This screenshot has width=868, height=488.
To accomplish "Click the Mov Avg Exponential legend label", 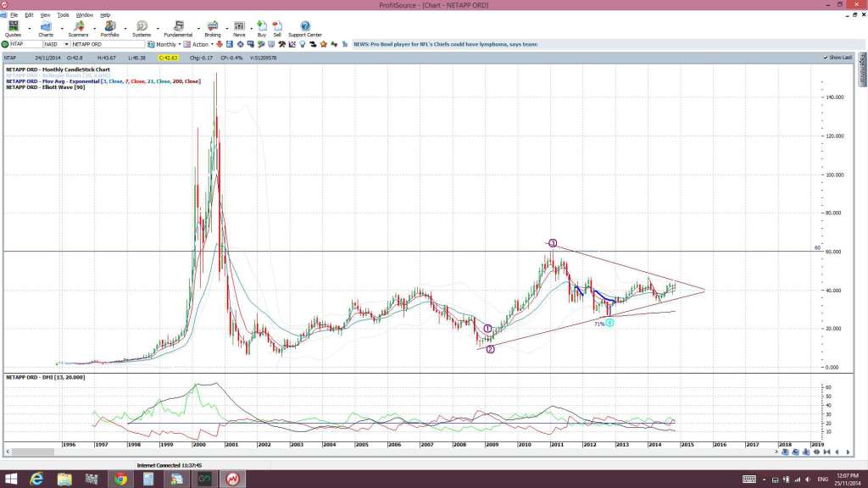I will point(103,81).
